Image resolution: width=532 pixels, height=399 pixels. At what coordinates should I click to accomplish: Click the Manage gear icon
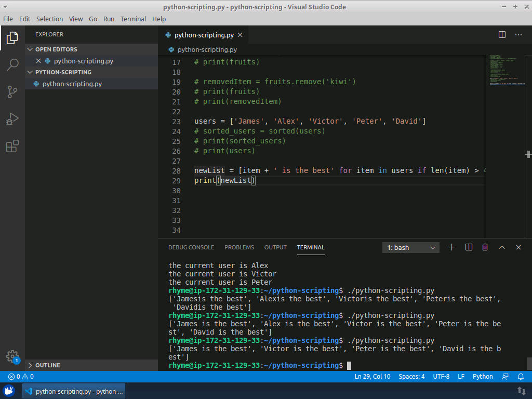[12, 356]
